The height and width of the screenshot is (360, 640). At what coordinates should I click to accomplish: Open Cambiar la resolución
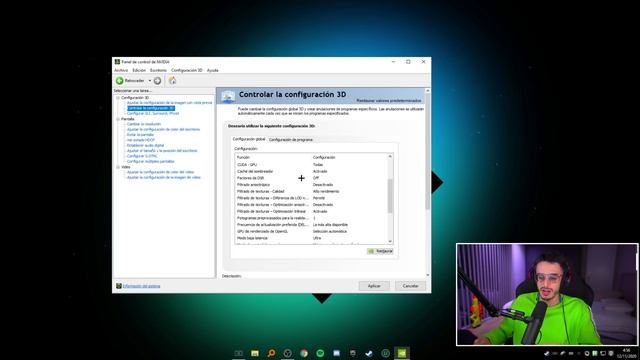coord(144,124)
